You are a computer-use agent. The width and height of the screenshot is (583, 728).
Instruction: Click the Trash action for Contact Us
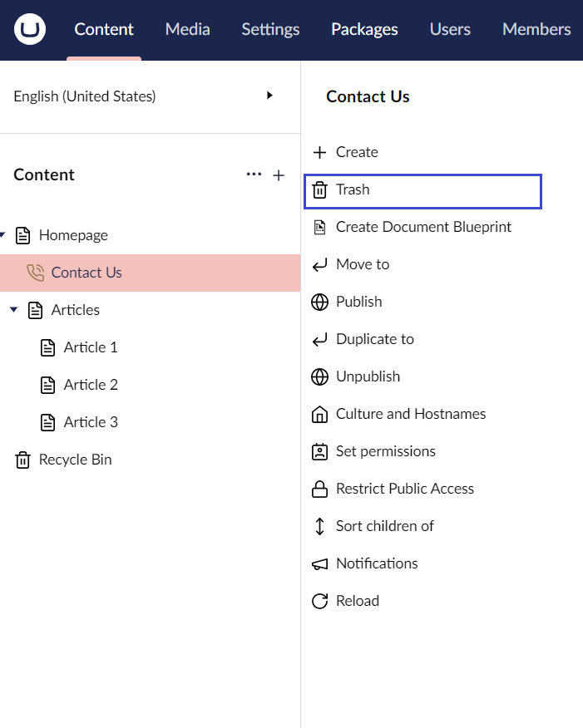pyautogui.click(x=353, y=189)
